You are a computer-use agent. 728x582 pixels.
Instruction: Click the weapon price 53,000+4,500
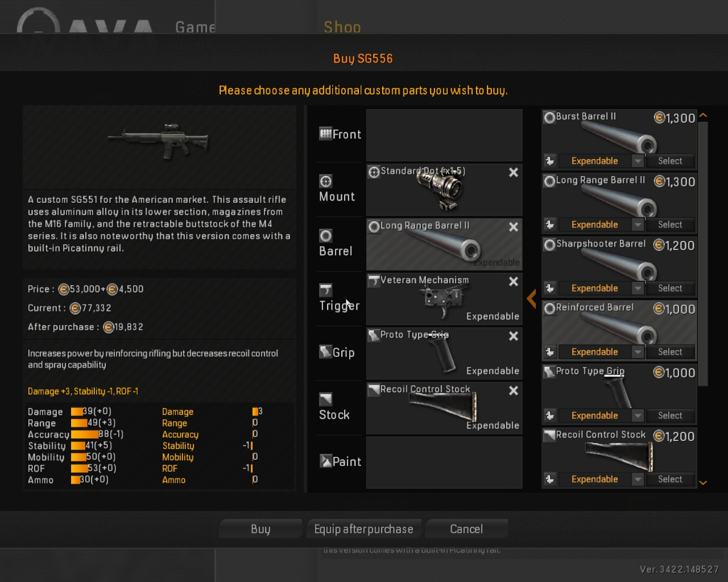(101, 289)
